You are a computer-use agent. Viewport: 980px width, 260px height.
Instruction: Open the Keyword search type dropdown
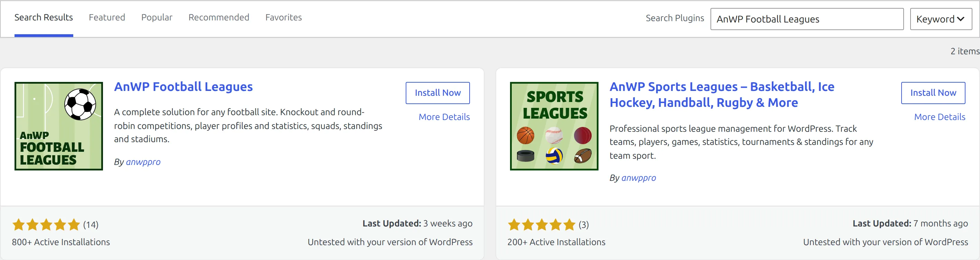(941, 19)
